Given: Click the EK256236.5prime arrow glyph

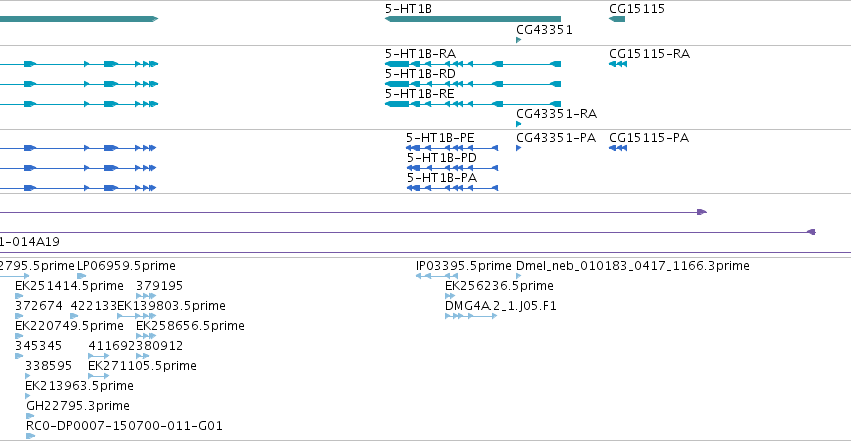Looking at the screenshot, I should [x=450, y=296].
